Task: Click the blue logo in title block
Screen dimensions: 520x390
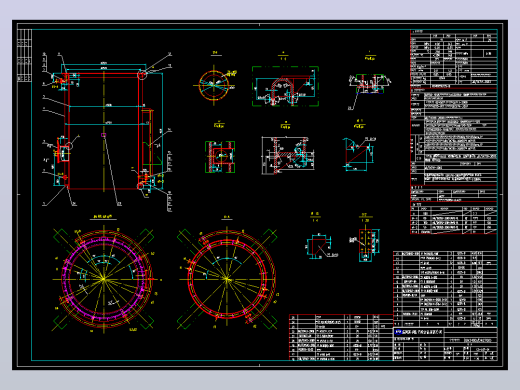Action: [x=398, y=332]
